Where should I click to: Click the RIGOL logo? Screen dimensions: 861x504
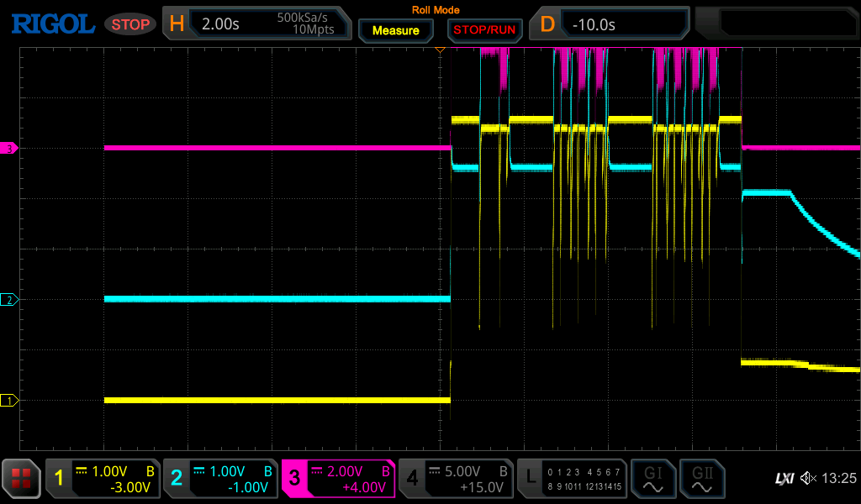53,24
